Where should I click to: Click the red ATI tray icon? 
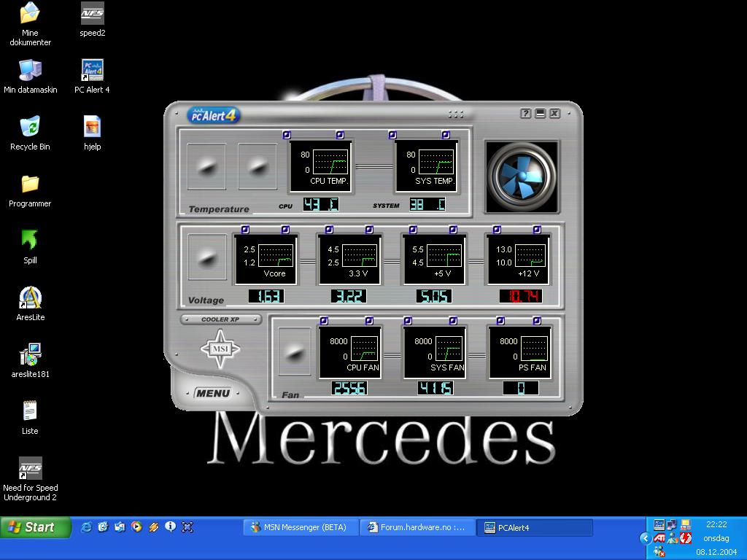pyautogui.click(x=659, y=538)
